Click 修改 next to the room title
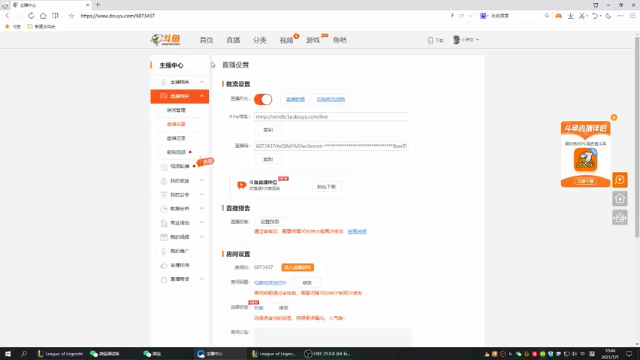Screen dimensions: 640x360 [x=307, y=282]
